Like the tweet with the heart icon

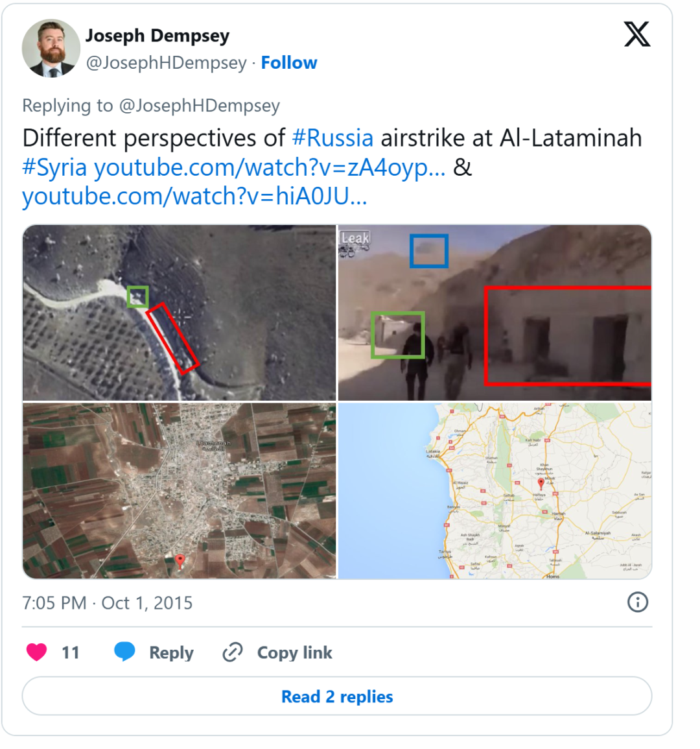[x=37, y=652]
